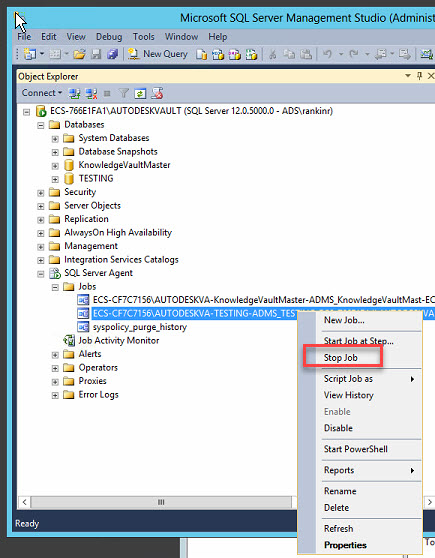Expand the Database Snapshots folder
Screen dimensions: 435x558
(55, 152)
